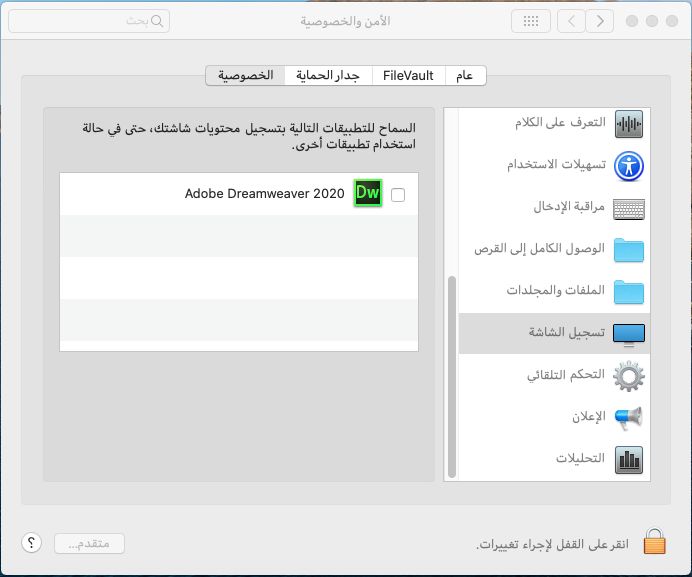This screenshot has width=692, height=577.
Task: Switch to the الخصوصية tab
Action: coord(245,75)
